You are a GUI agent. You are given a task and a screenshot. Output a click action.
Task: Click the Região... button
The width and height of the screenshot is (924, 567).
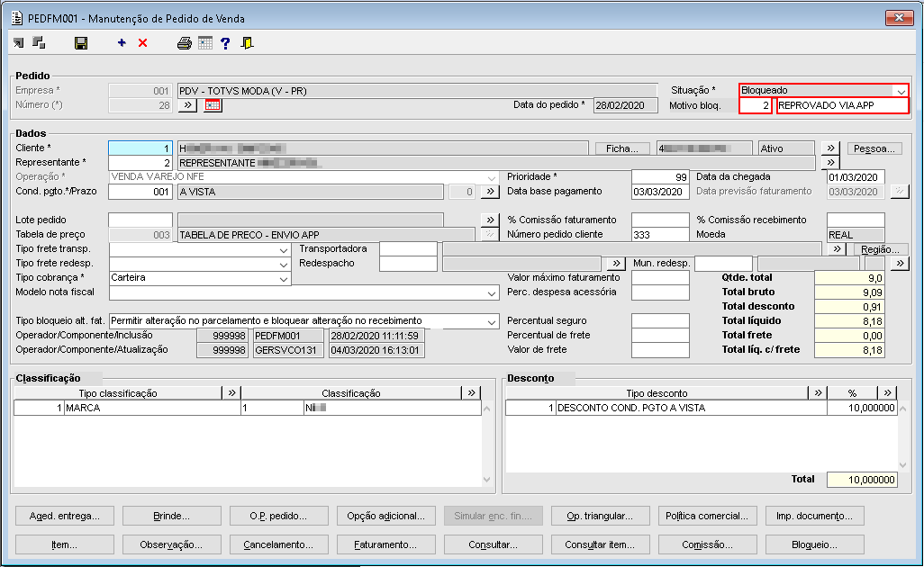coord(881,249)
